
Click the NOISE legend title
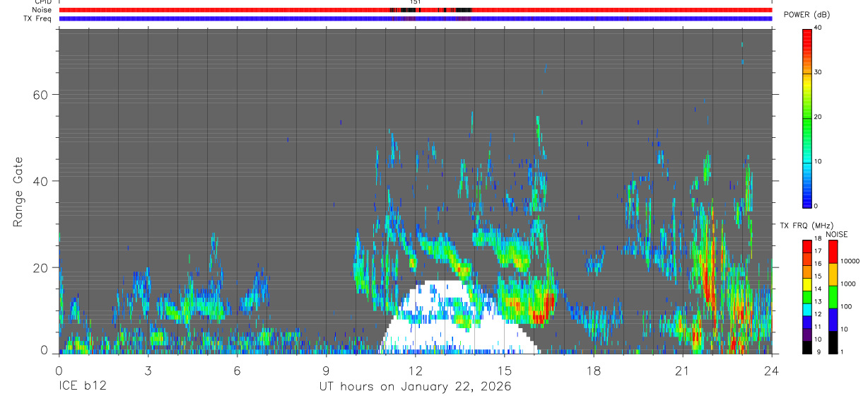point(836,234)
